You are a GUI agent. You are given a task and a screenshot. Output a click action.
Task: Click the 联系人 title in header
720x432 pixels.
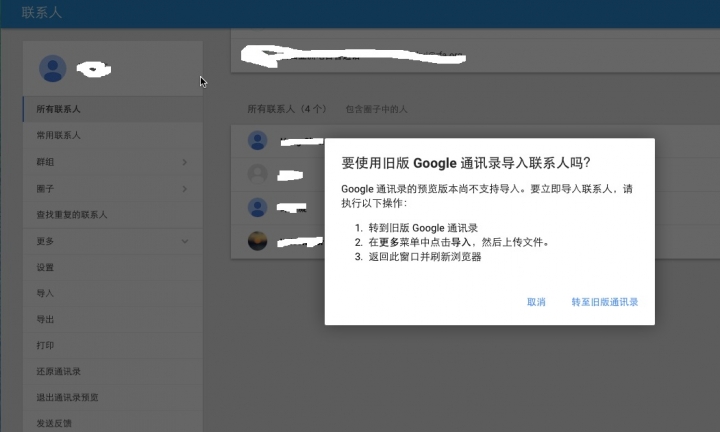pos(41,12)
